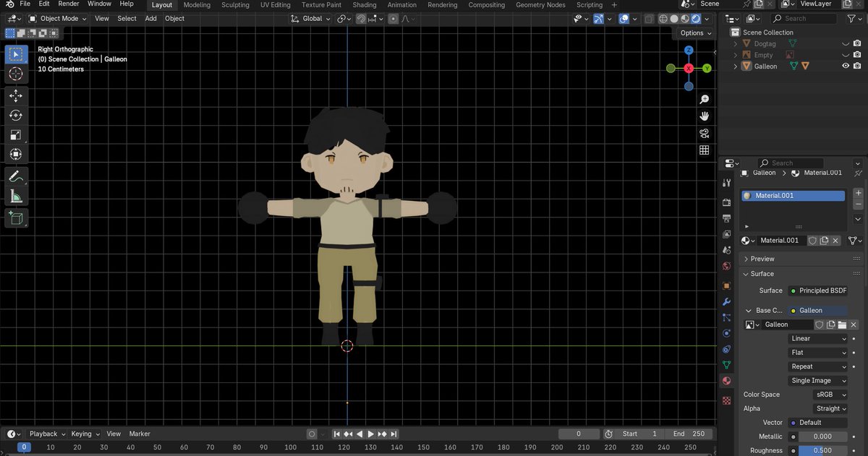Enable solid viewport shading
This screenshot has height=456, width=868.
pos(674,19)
